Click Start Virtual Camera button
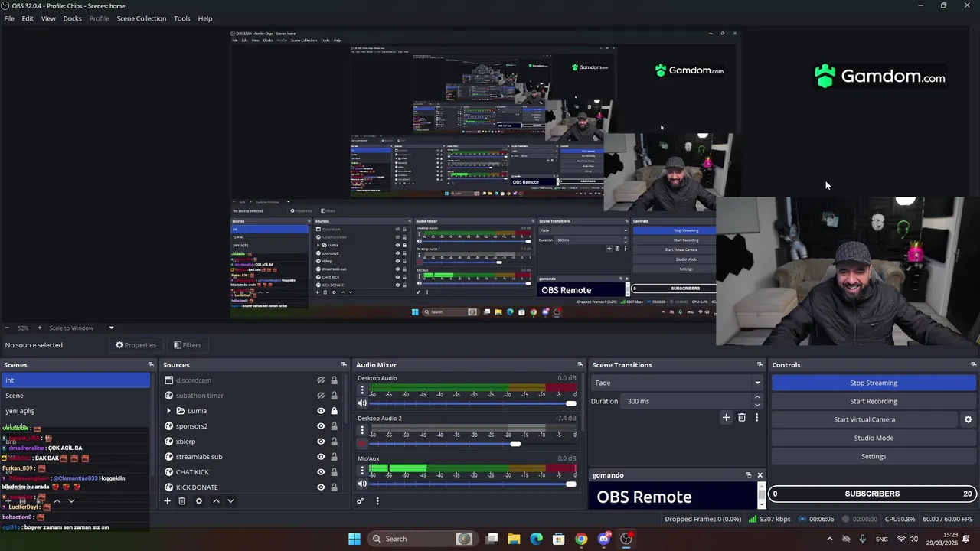Viewport: 980px width, 551px height. [x=864, y=419]
